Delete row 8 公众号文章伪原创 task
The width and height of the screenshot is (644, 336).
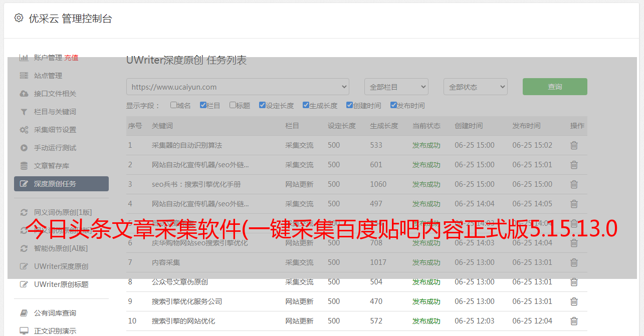click(574, 282)
